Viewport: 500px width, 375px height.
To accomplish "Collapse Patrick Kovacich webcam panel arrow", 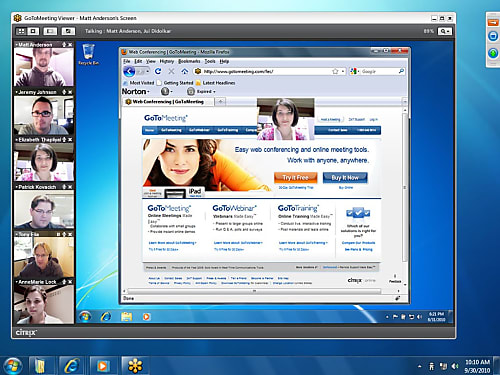I will [x=16, y=187].
